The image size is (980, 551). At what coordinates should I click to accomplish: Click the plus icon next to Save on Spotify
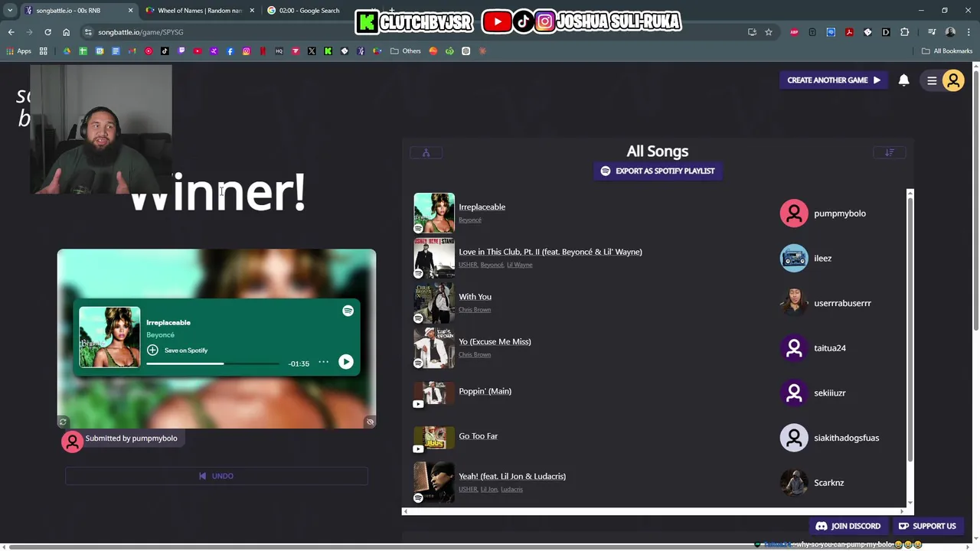tap(152, 350)
